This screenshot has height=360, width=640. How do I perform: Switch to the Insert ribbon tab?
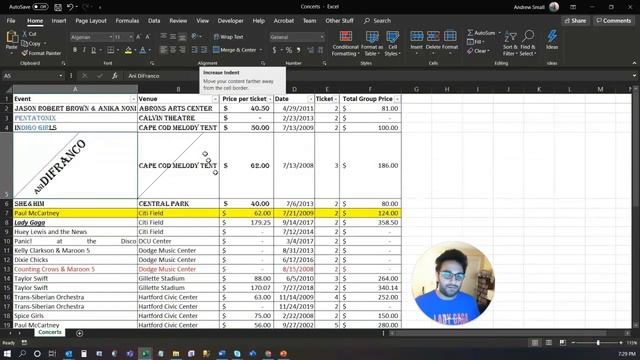click(x=59, y=20)
